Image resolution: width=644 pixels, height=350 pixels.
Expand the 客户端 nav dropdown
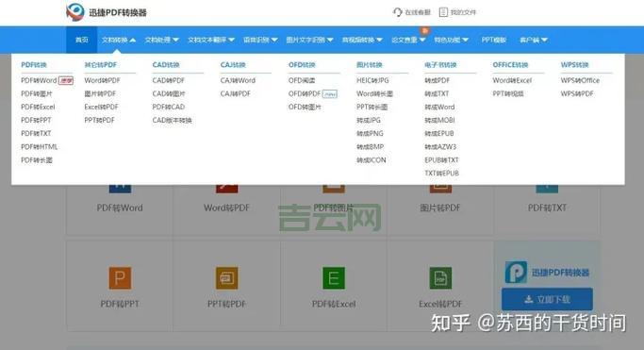pyautogui.click(x=533, y=40)
